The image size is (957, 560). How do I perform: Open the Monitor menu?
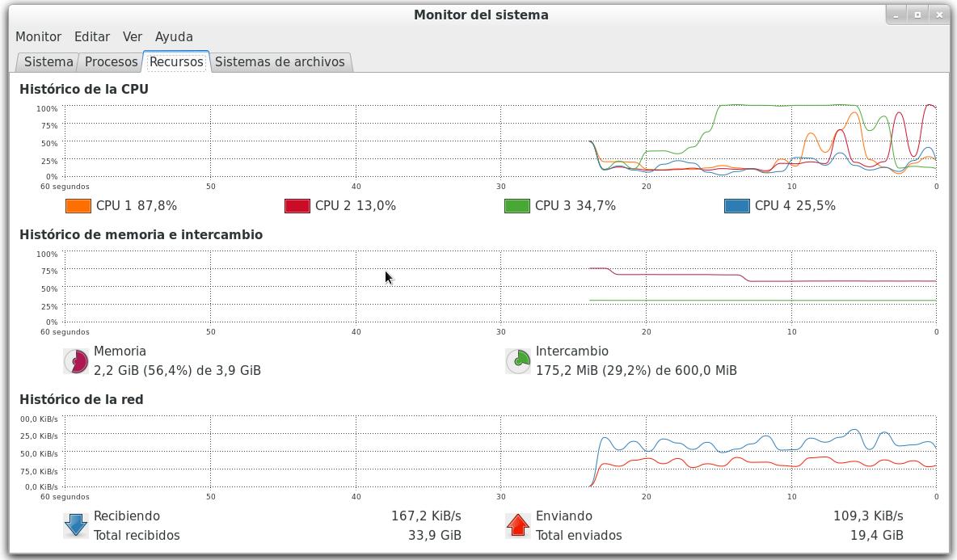click(x=38, y=36)
